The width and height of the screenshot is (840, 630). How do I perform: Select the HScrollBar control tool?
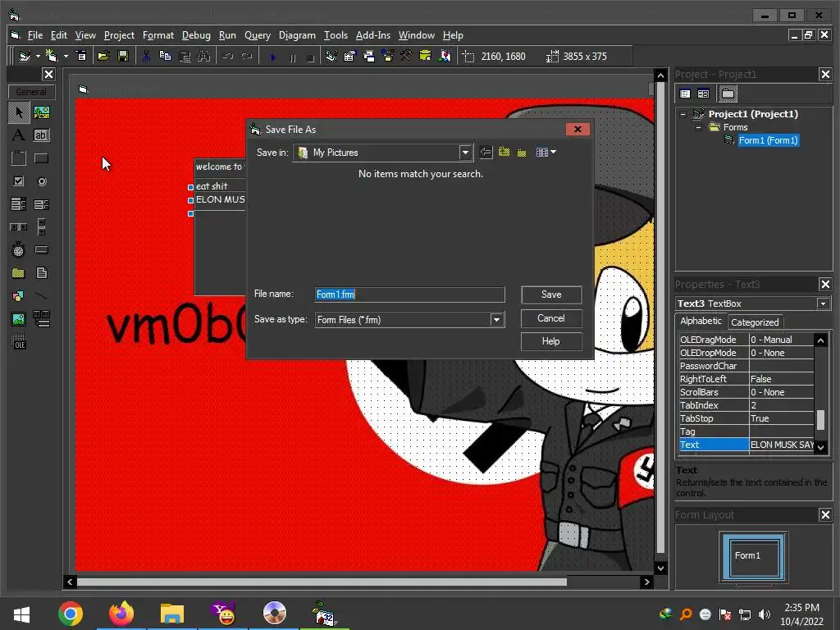[19, 227]
